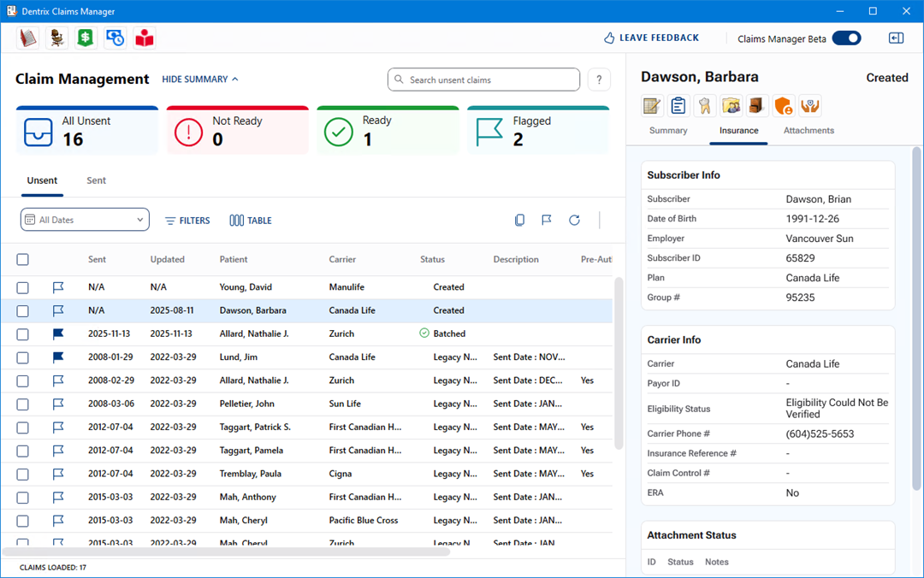The image size is (924, 578).
Task: Open the filing cabinet icon for Barbara Dawson
Action: tap(758, 105)
